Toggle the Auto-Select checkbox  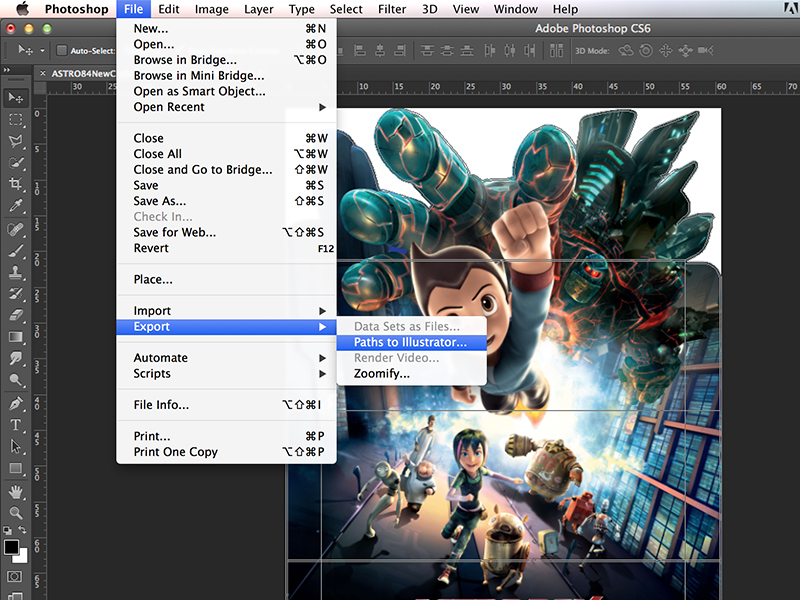62,51
